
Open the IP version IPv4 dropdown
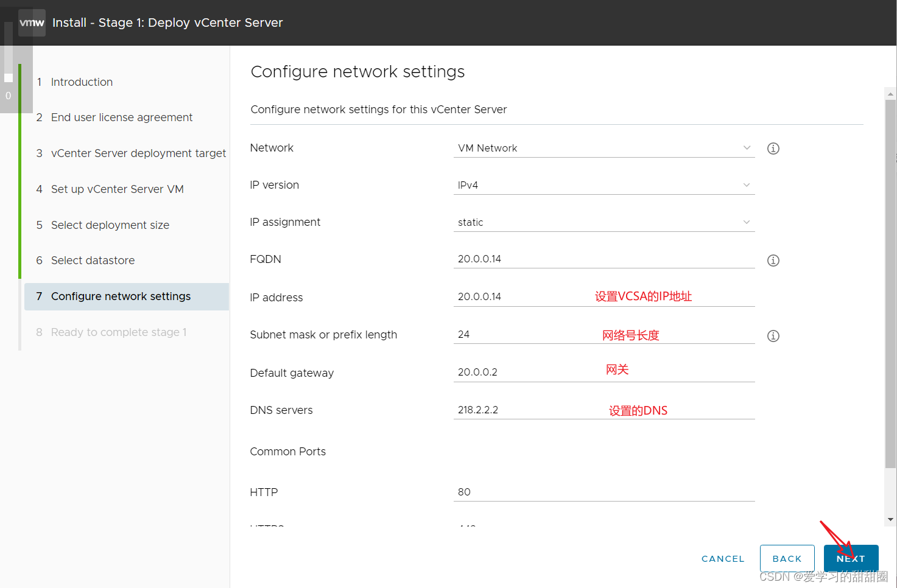point(604,185)
